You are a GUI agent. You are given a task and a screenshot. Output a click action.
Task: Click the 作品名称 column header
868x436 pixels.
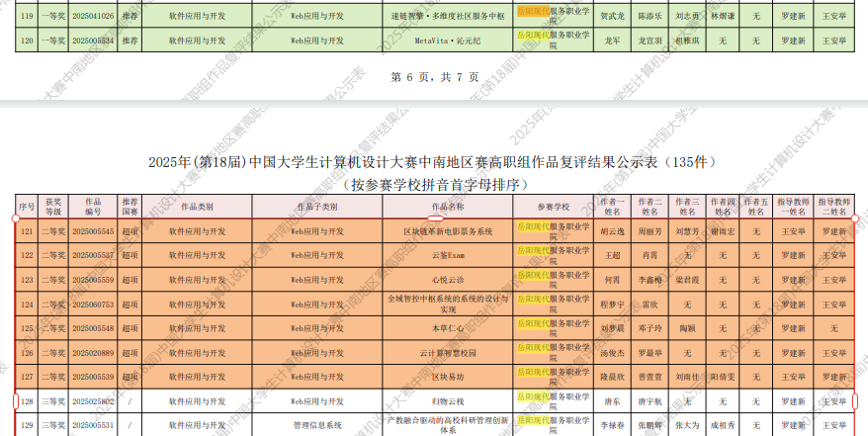click(447, 208)
